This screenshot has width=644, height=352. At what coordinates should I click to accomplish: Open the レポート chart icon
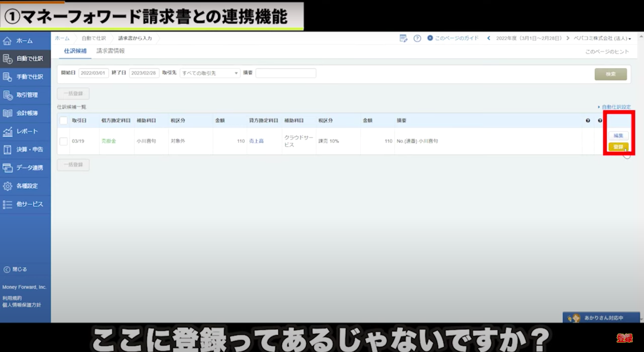pos(7,131)
